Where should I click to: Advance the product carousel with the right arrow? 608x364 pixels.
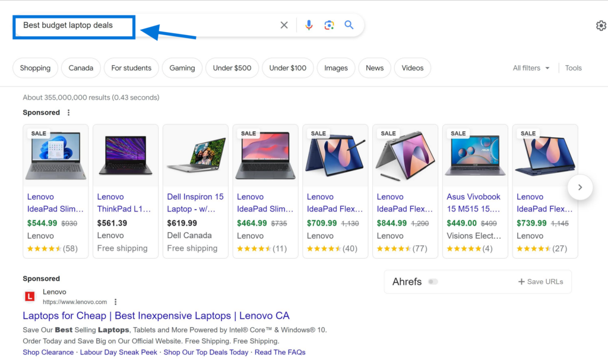(x=580, y=187)
